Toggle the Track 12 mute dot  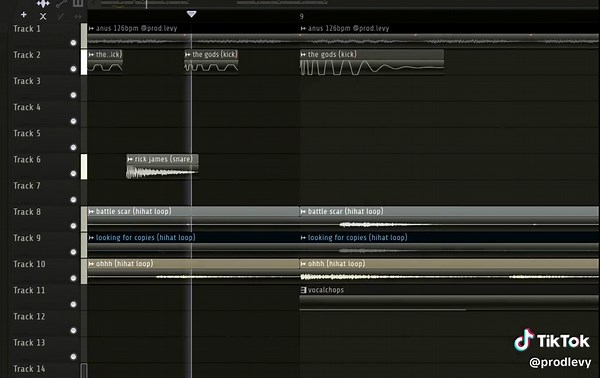pyautogui.click(x=73, y=331)
